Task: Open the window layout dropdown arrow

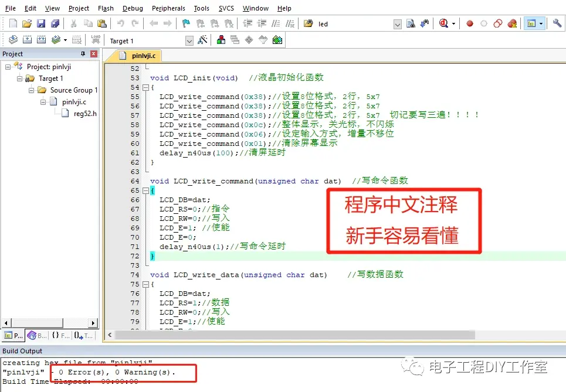Action: pos(541,24)
